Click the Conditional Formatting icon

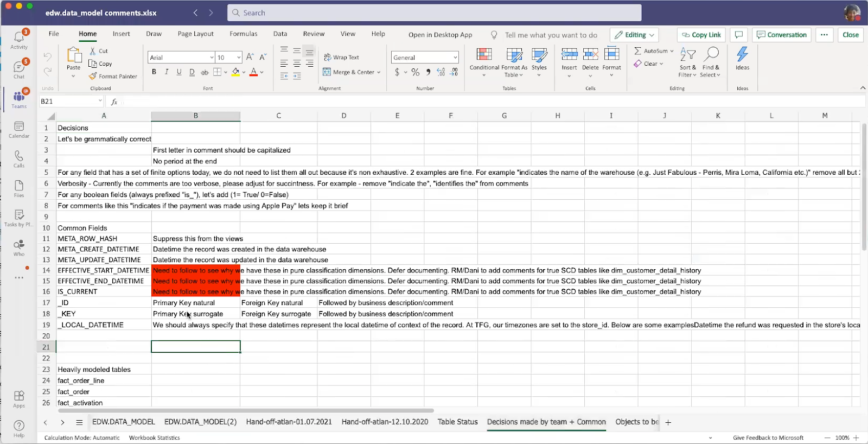click(484, 55)
